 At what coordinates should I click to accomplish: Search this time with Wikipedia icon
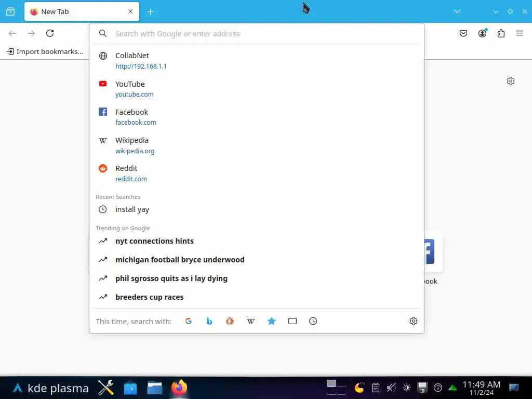pos(251,321)
